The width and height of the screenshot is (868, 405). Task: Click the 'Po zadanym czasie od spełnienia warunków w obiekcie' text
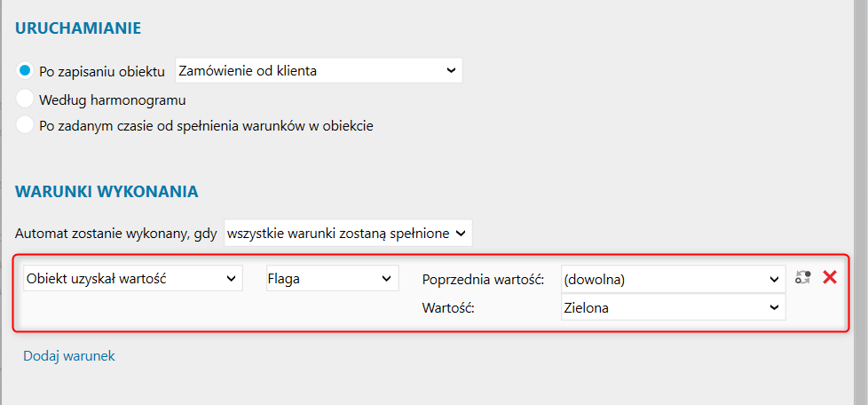(x=206, y=126)
